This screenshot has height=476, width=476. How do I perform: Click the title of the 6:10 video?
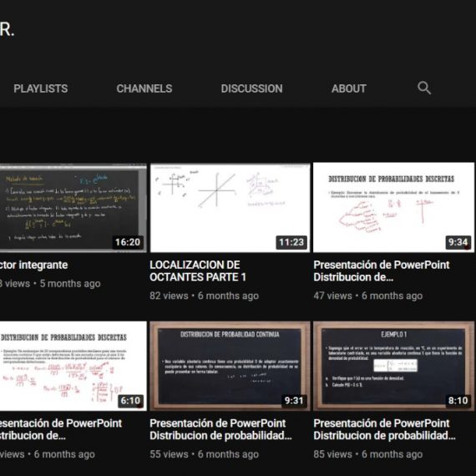coord(61,429)
